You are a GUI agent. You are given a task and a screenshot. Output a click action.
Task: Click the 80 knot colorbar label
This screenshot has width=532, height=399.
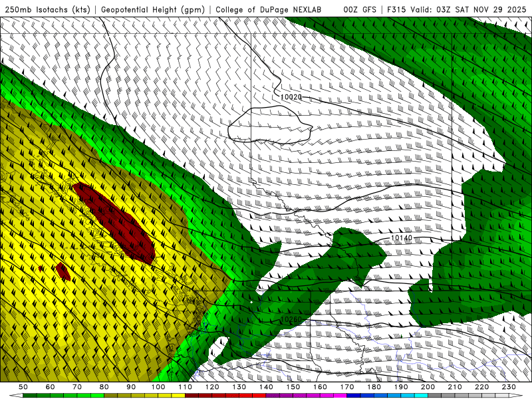coord(104,387)
